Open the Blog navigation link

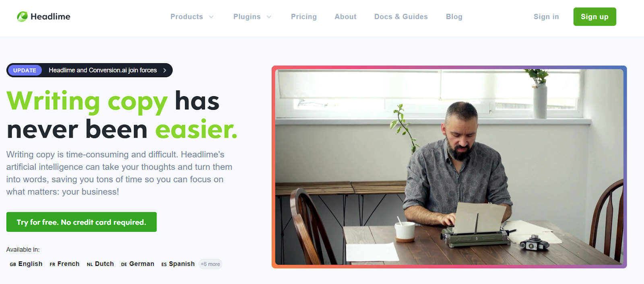(x=454, y=16)
